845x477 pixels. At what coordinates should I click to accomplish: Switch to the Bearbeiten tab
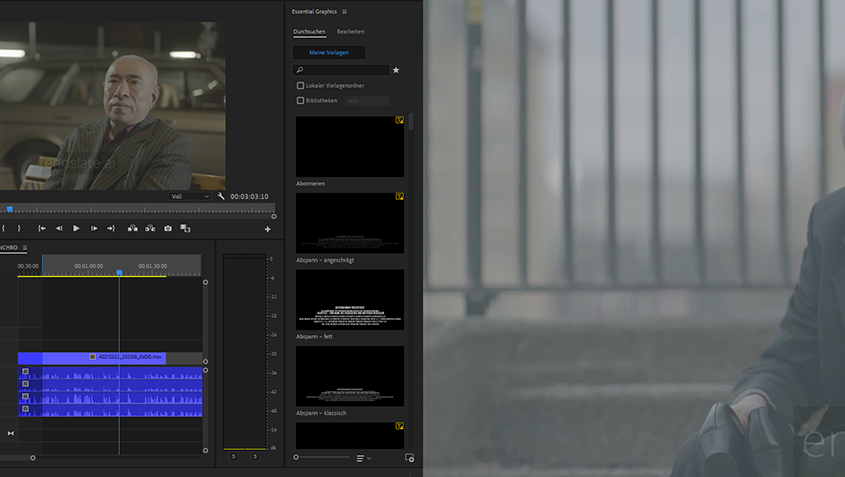[350, 32]
